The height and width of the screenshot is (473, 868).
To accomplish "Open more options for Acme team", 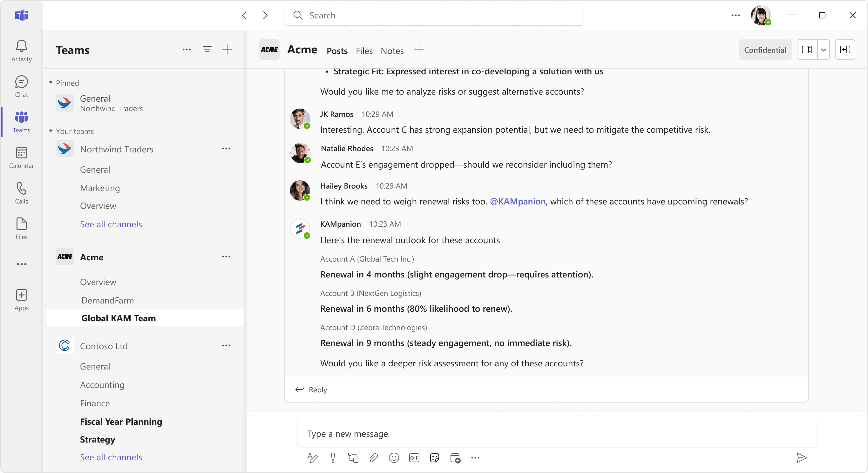I will click(226, 257).
